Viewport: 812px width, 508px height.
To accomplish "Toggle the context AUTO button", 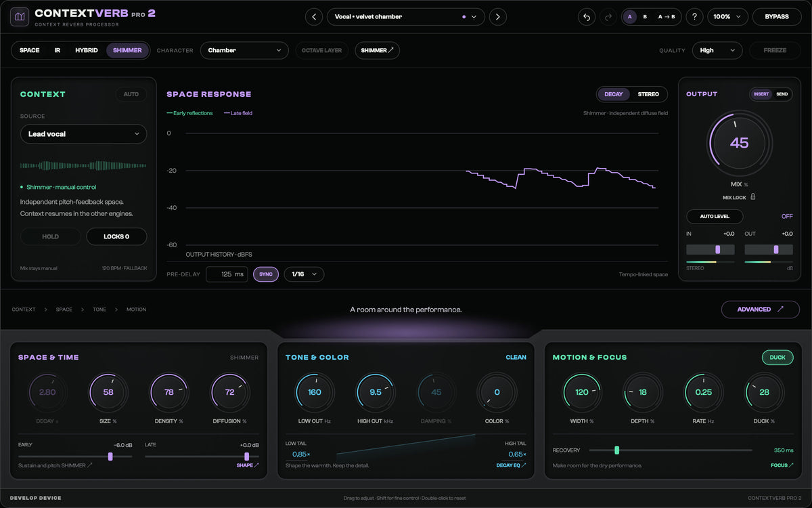I will pyautogui.click(x=131, y=94).
